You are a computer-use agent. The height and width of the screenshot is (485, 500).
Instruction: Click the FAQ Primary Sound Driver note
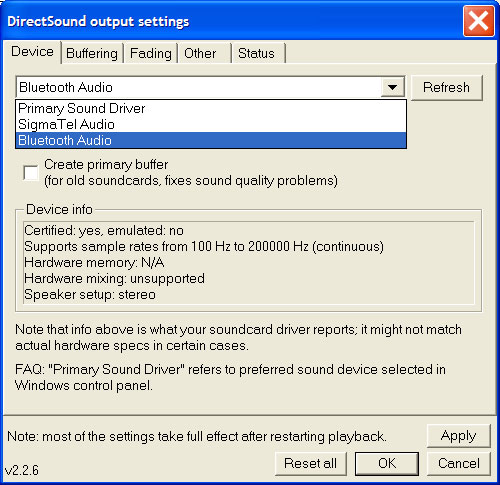click(x=231, y=377)
